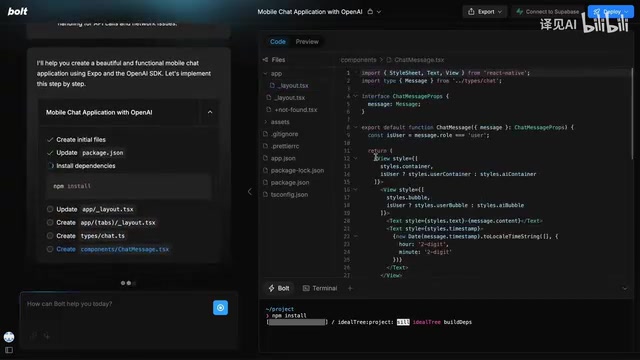Fold the export default function on line 8
This screenshot has height=360, width=640.
click(x=356, y=127)
